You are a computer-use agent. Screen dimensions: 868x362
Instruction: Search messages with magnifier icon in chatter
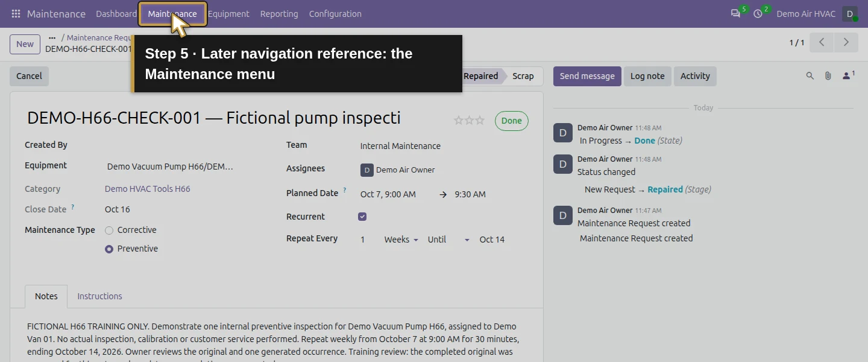click(810, 76)
